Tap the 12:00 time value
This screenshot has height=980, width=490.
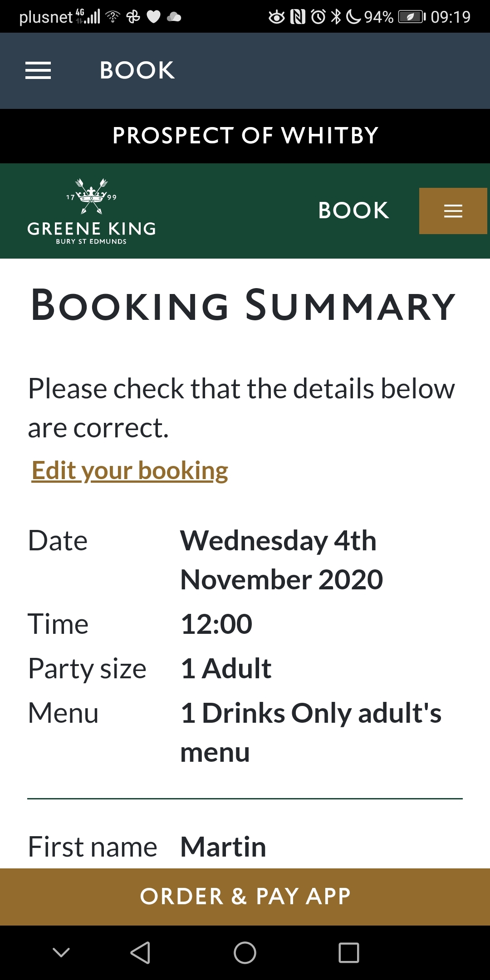216,624
